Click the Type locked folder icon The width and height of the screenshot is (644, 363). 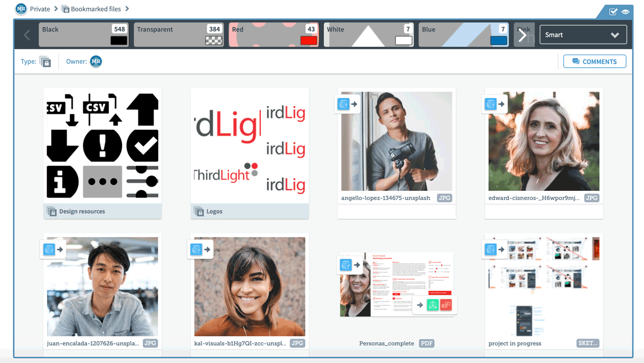[45, 62]
